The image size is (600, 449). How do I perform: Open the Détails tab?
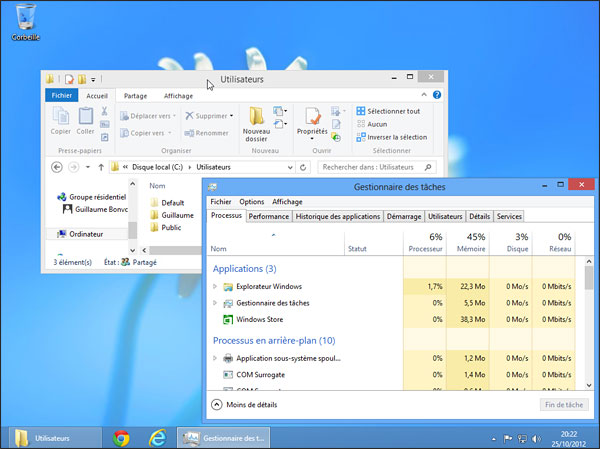(x=479, y=216)
